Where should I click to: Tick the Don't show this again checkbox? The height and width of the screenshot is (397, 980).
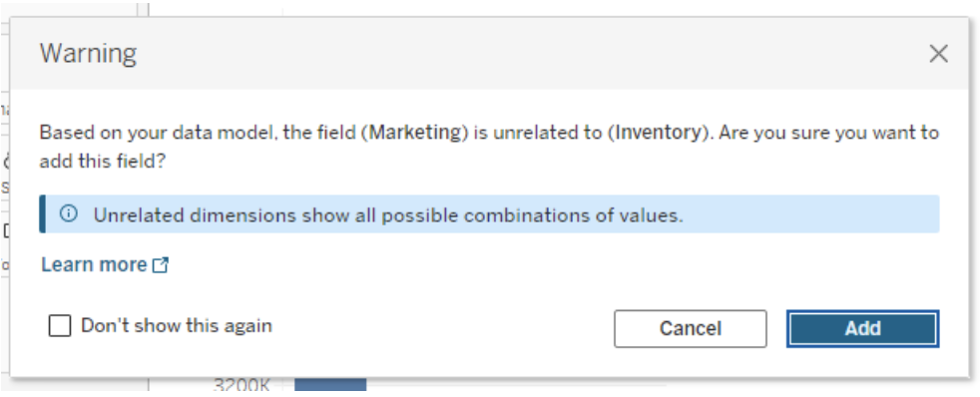pos(59,326)
